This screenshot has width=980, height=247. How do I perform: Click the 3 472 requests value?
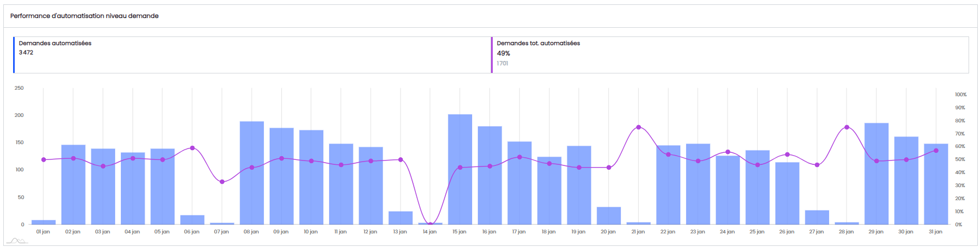click(x=26, y=53)
